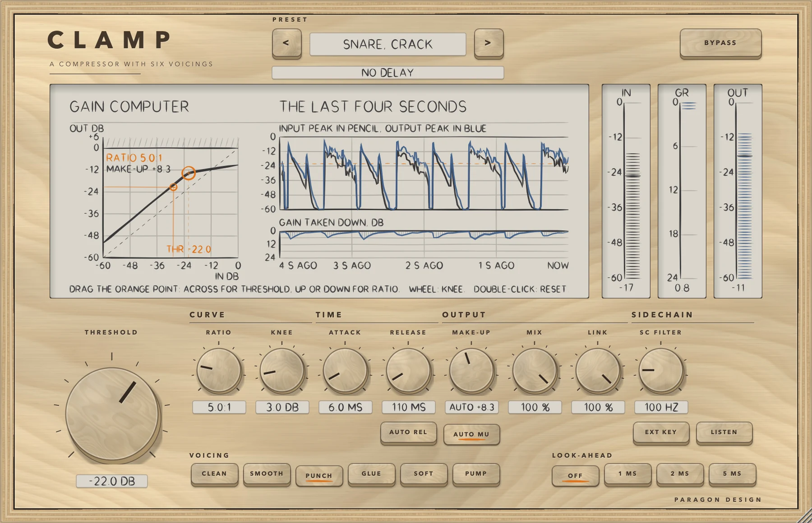The height and width of the screenshot is (523, 812).
Task: Select the CLEAN voicing
Action: (214, 474)
